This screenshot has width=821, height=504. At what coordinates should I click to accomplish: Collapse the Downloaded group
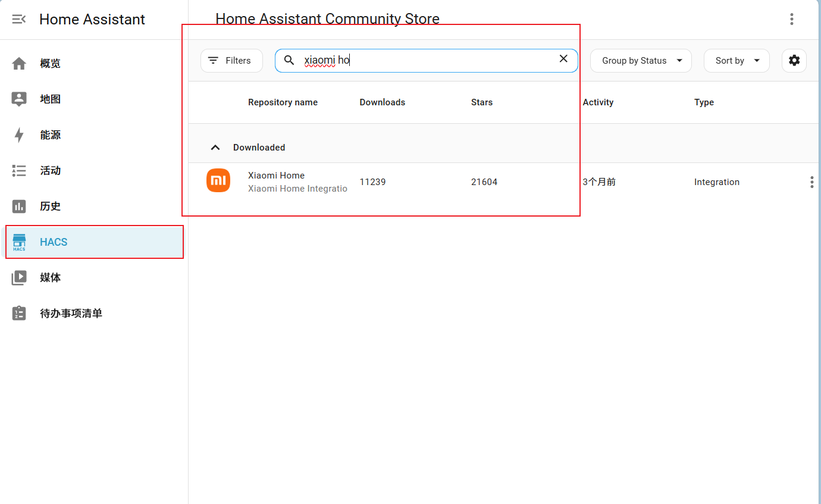pos(215,148)
